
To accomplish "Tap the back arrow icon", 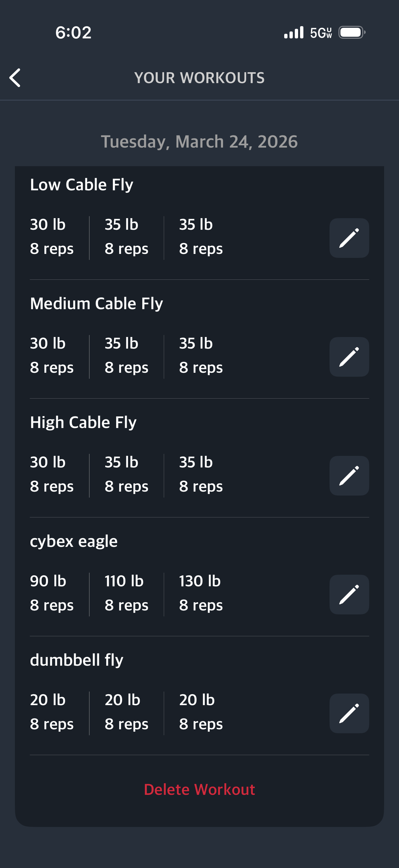I will click(15, 78).
